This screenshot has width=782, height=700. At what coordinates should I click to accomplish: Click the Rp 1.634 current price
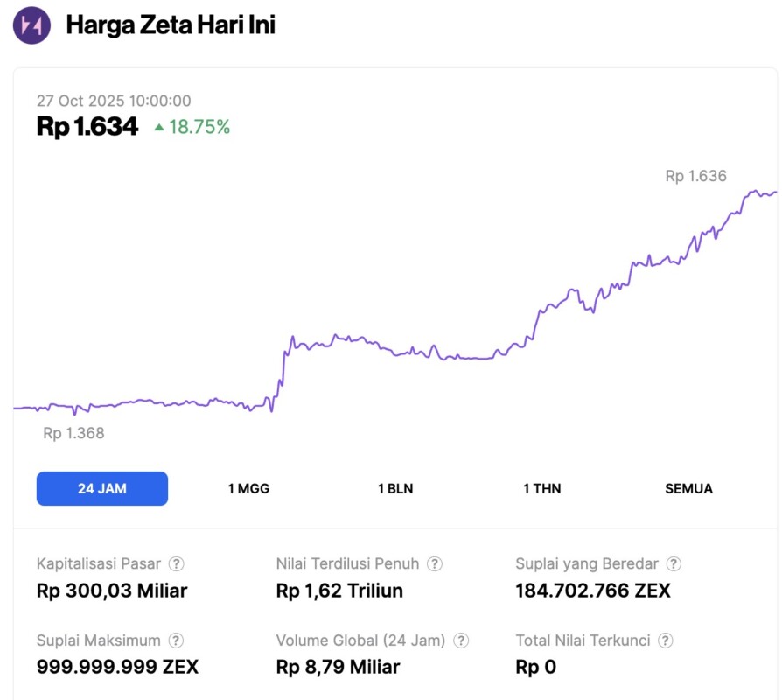[x=87, y=127]
